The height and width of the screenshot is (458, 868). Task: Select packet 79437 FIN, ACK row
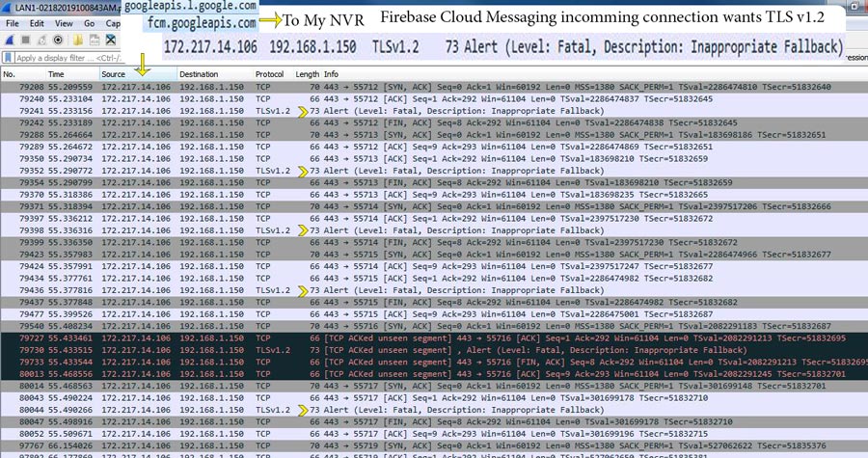pyautogui.click(x=434, y=302)
